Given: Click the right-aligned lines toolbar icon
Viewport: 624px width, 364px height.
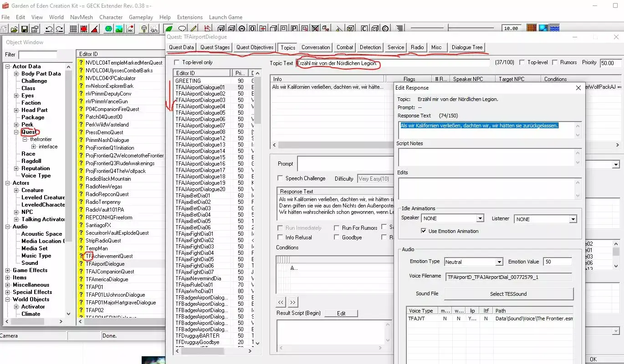Looking at the screenshot, I should coord(399,29).
